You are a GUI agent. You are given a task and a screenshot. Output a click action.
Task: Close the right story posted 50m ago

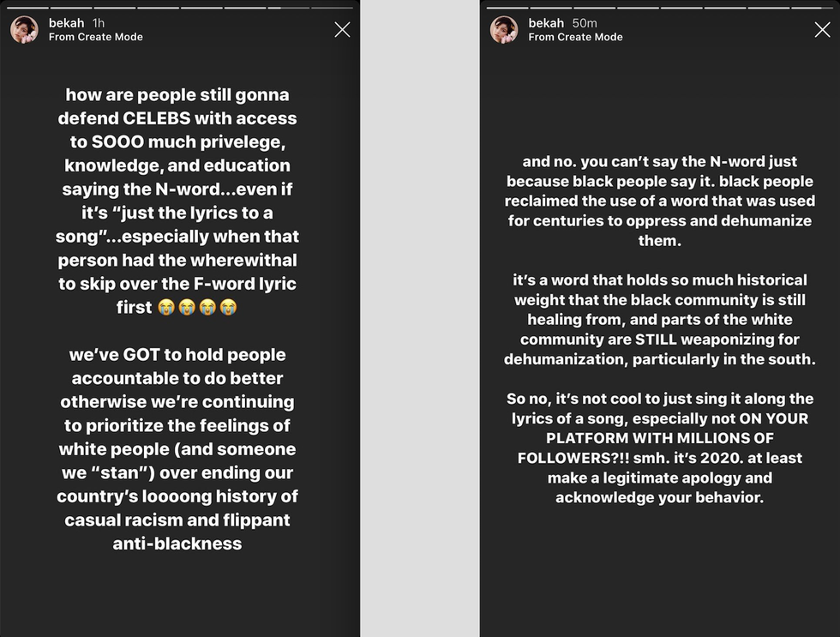pos(822,30)
